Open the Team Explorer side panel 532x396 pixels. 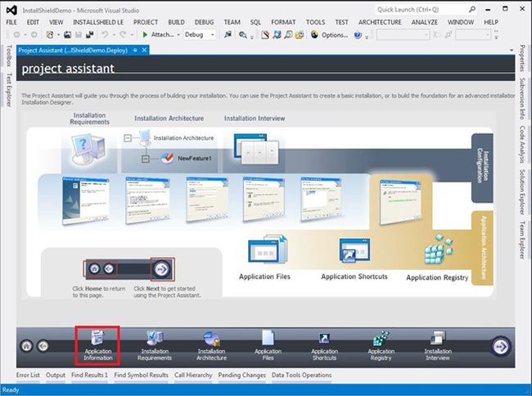click(522, 240)
